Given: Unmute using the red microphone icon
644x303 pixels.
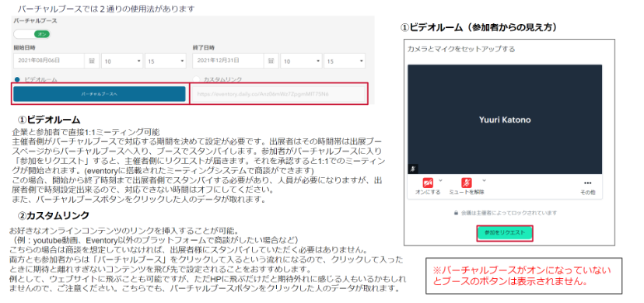Looking at the screenshot, I should tap(466, 183).
